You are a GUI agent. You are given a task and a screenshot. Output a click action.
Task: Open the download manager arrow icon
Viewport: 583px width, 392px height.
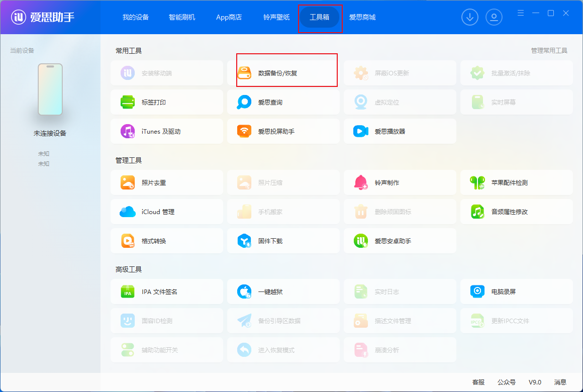coord(470,17)
